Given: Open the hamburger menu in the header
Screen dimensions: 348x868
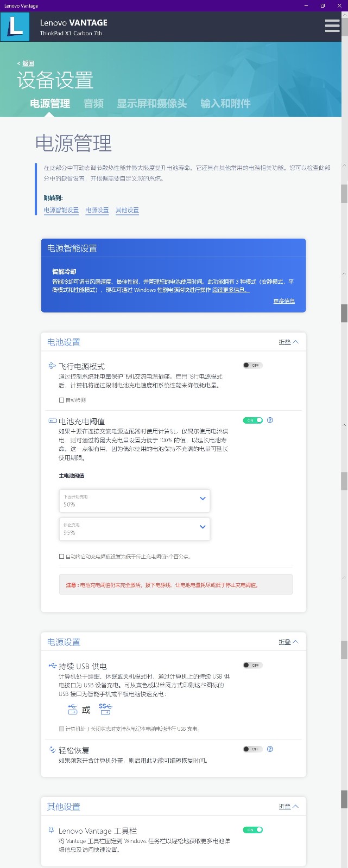Looking at the screenshot, I should click(332, 26).
